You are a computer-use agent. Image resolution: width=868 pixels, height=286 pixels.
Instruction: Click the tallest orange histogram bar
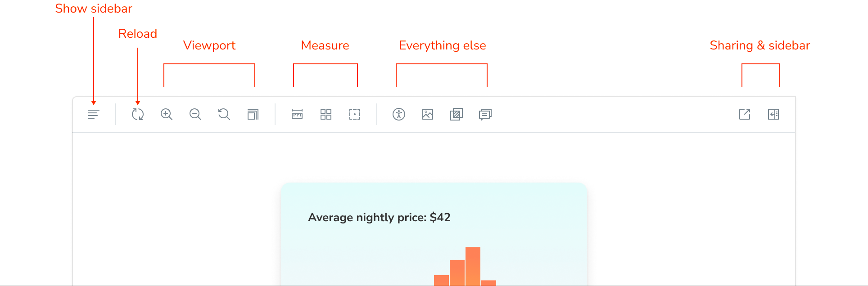(x=473, y=266)
